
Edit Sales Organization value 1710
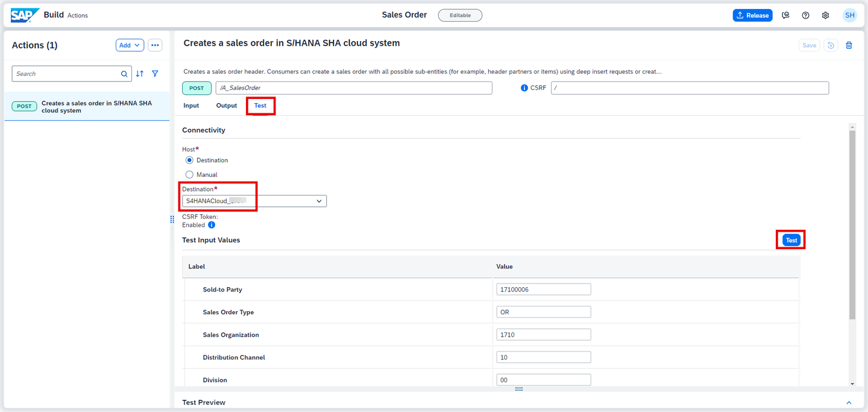[x=544, y=335]
